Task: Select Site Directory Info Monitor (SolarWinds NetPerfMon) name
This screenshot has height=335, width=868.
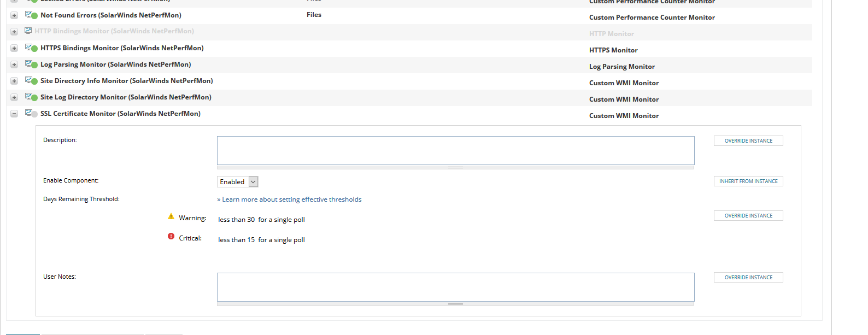Action: 127,81
